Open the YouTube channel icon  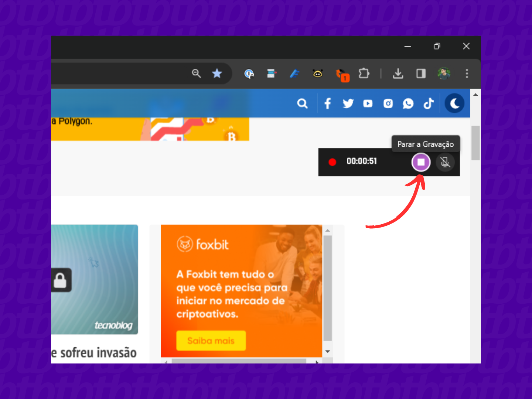click(368, 103)
